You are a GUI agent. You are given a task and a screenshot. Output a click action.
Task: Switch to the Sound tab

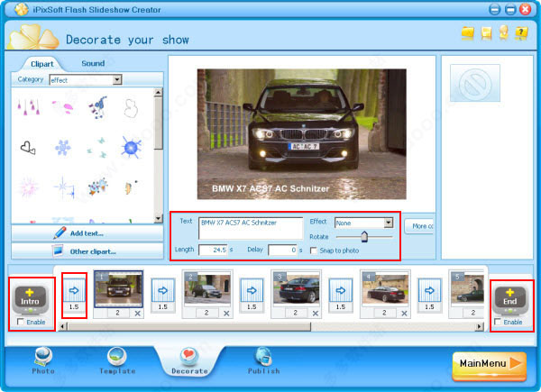(93, 63)
